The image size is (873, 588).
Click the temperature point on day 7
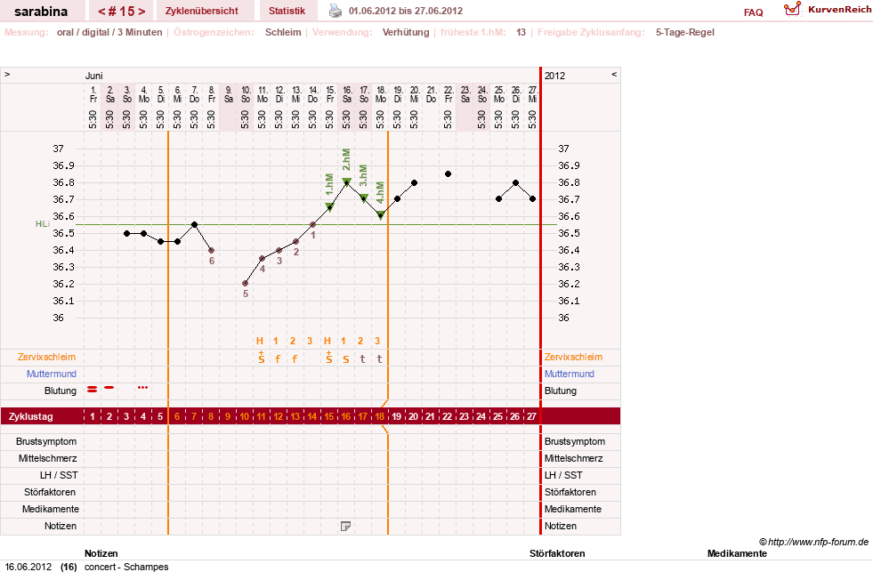click(x=194, y=225)
